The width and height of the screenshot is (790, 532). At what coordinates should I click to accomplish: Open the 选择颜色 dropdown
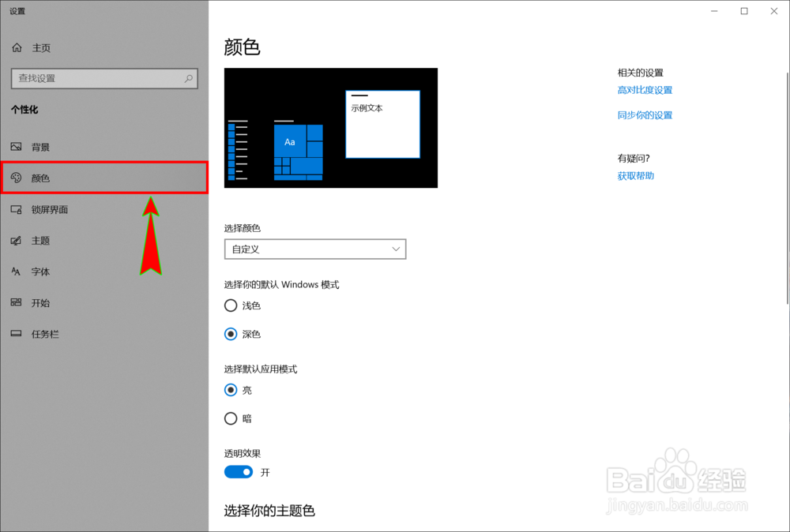[x=315, y=249]
